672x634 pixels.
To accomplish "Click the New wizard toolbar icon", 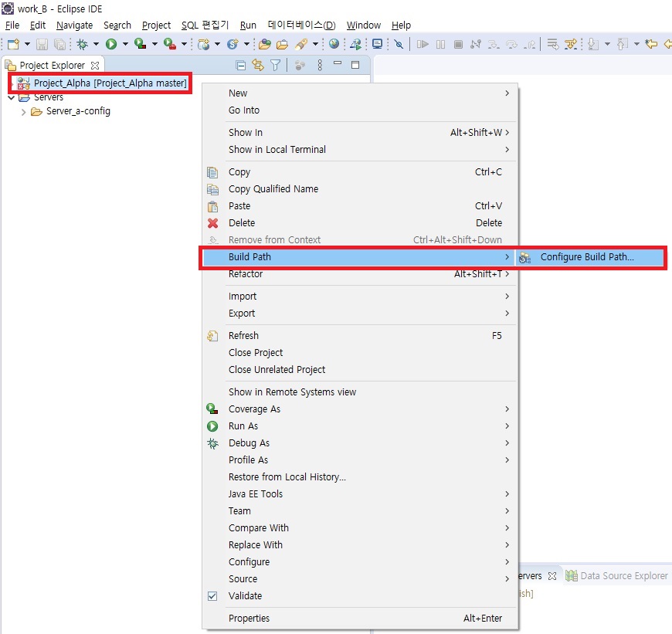I will coord(14,44).
